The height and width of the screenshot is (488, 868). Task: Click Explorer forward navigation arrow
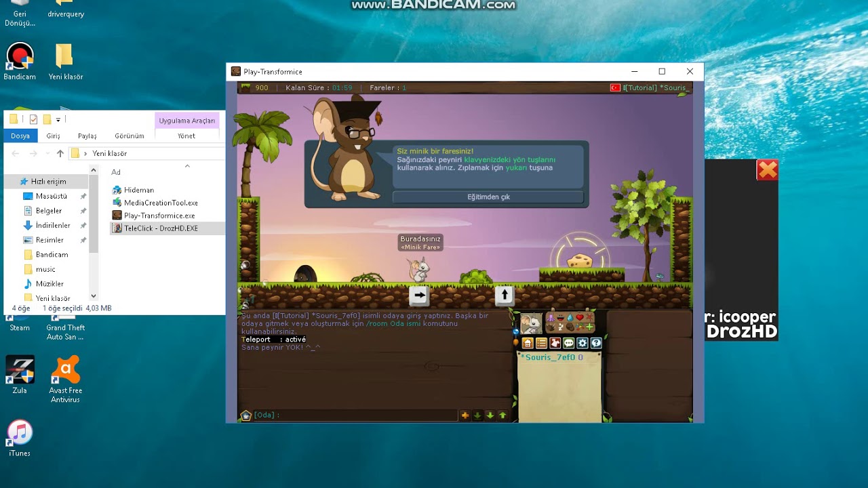click(33, 153)
